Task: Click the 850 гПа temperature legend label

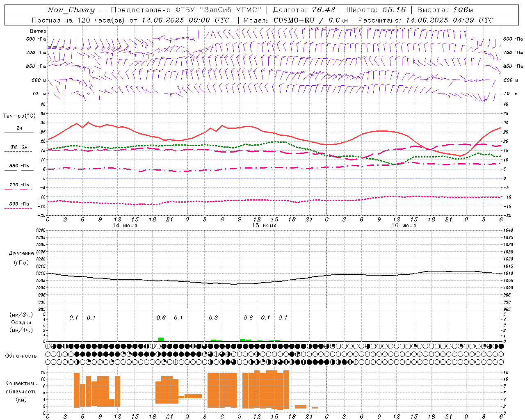Action: pos(19,166)
